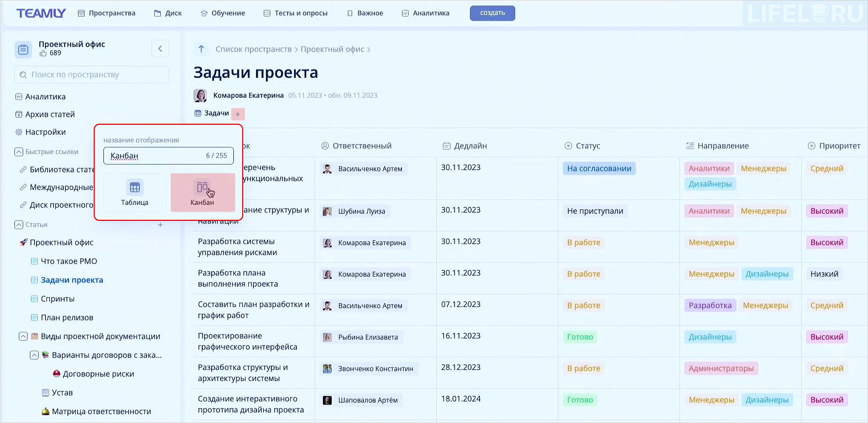
Task: Collapse Виды проектной документации node
Action: tap(23, 336)
